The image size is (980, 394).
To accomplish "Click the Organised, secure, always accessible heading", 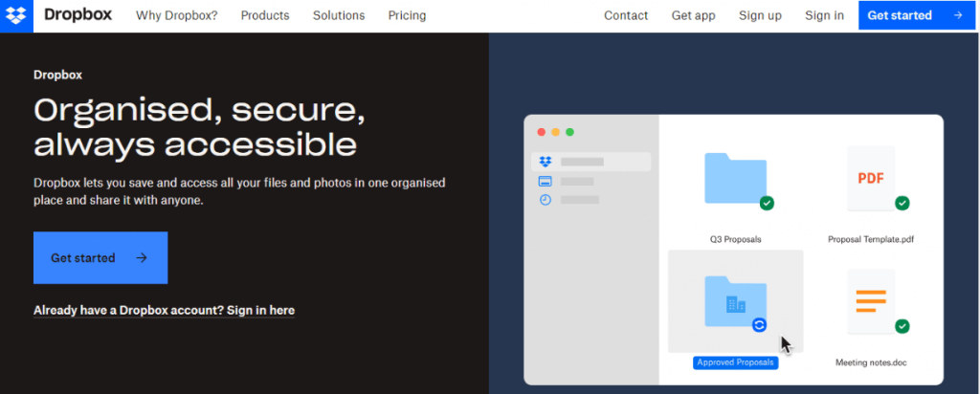I will tap(199, 127).
